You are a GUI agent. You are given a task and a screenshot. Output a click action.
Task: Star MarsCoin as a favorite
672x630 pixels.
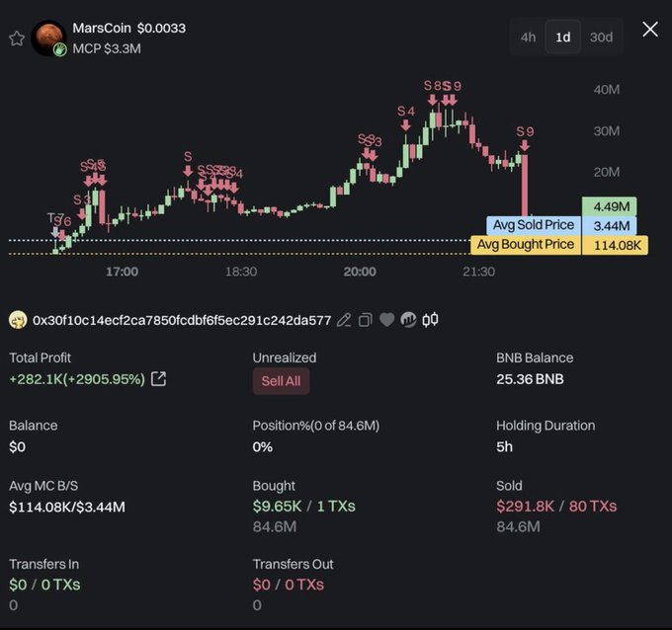[17, 39]
